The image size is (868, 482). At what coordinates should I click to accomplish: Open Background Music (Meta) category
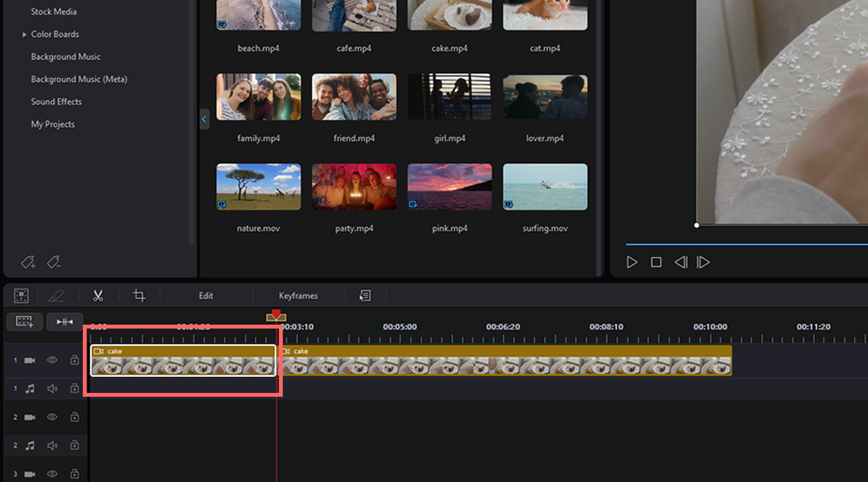click(79, 79)
